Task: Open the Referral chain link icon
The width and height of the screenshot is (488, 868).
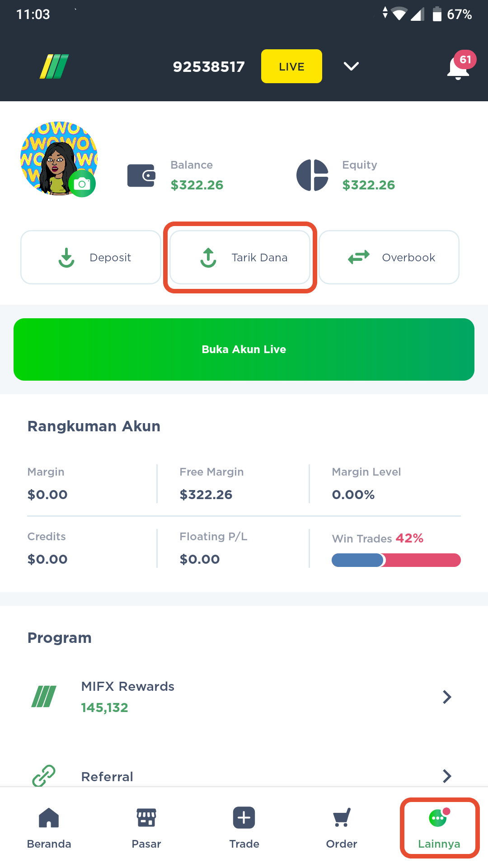Action: pyautogui.click(x=44, y=776)
